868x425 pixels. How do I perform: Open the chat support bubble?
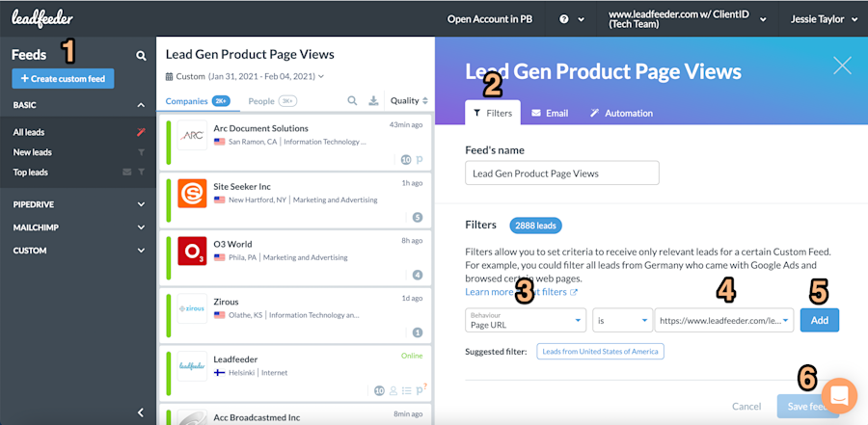[x=839, y=396]
